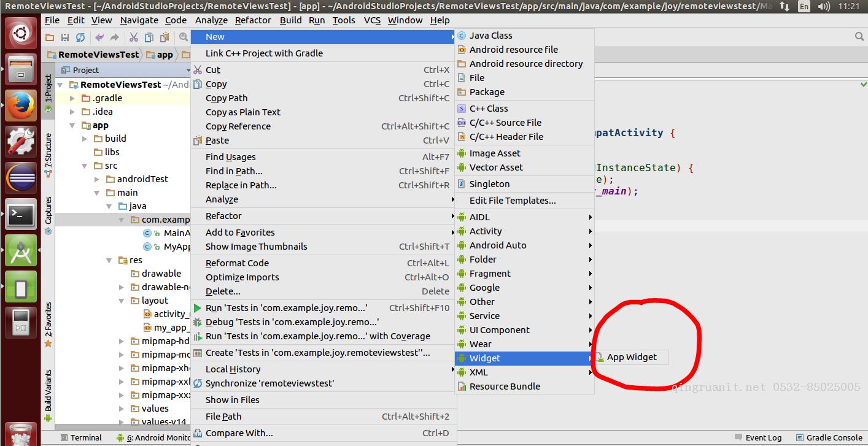Select Link C++ Project with Gradle

tap(323, 53)
